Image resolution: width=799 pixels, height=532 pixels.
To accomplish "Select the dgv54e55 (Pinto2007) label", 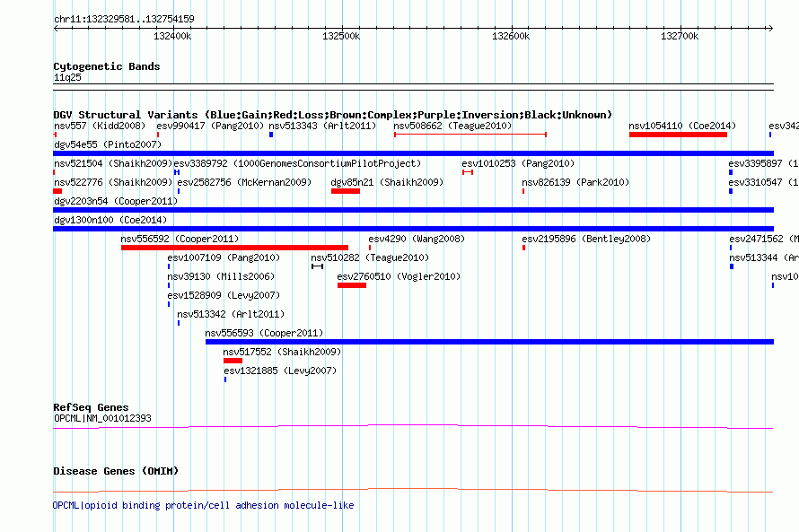I will (108, 144).
